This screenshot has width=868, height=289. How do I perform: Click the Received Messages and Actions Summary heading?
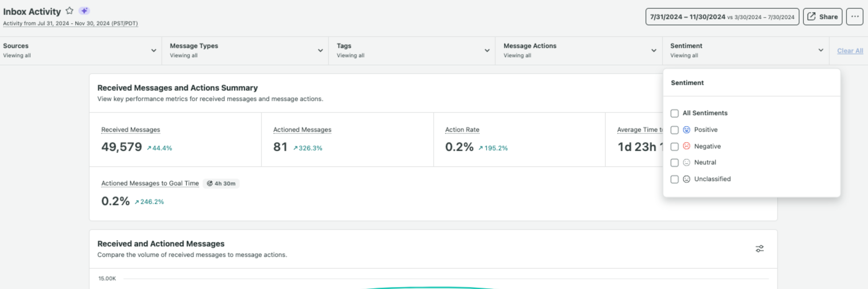[177, 88]
